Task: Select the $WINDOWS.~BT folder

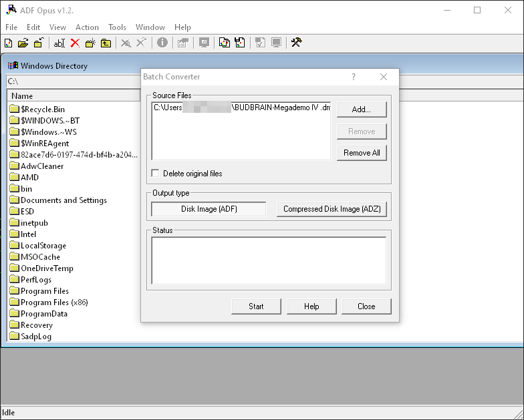Action: [x=44, y=120]
